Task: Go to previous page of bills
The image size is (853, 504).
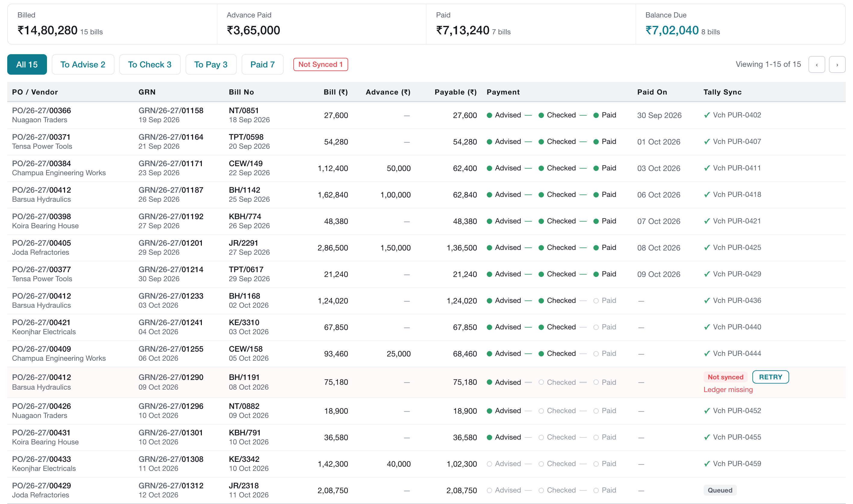Action: click(x=816, y=64)
